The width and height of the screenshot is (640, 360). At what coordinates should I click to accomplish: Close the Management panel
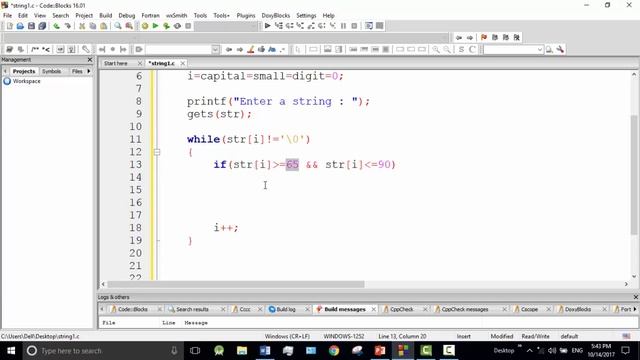pos(90,60)
